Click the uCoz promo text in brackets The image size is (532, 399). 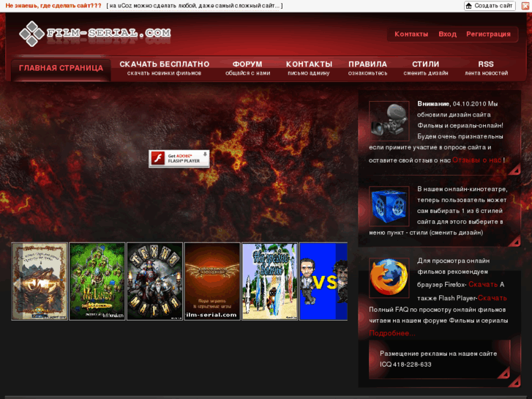195,6
